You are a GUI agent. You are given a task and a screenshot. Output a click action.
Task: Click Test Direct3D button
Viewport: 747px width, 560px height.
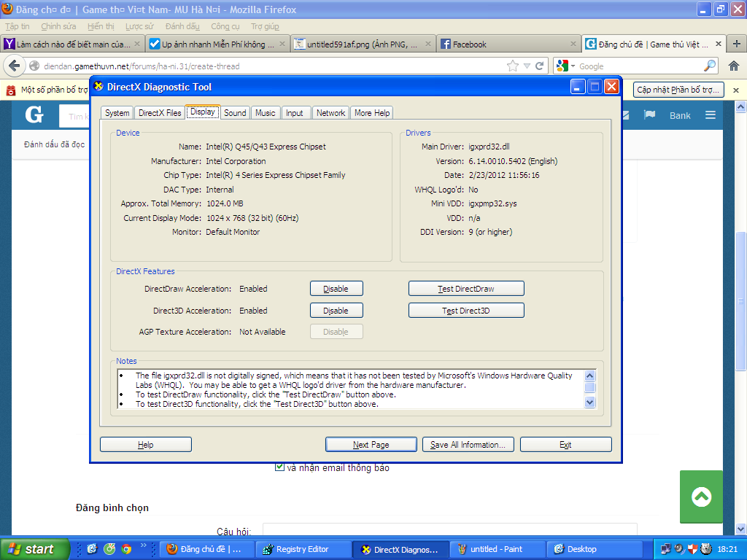pos(466,311)
